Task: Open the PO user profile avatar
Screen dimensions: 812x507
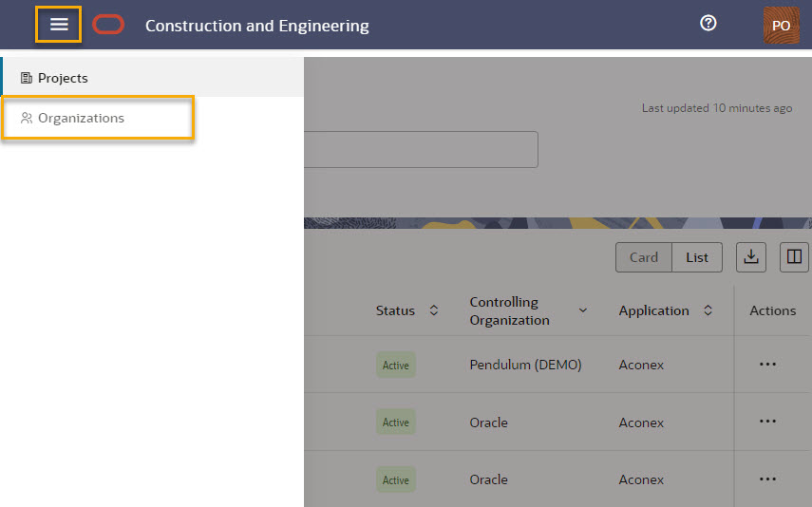Action: pyautogui.click(x=781, y=26)
